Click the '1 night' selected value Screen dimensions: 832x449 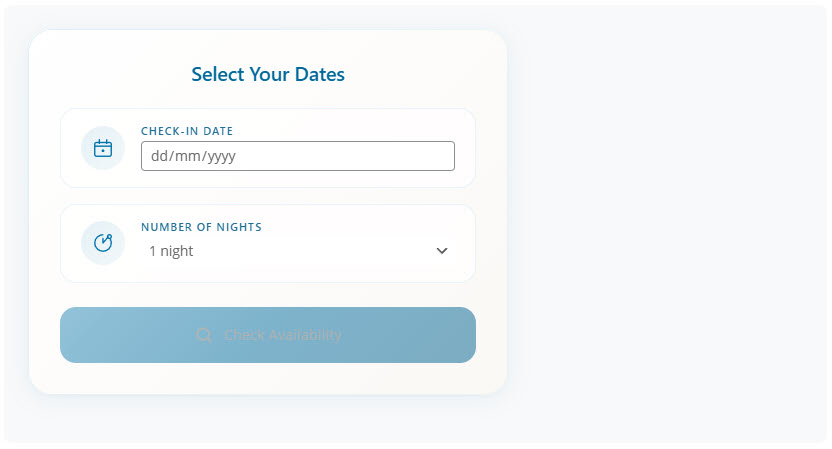pyautogui.click(x=171, y=251)
